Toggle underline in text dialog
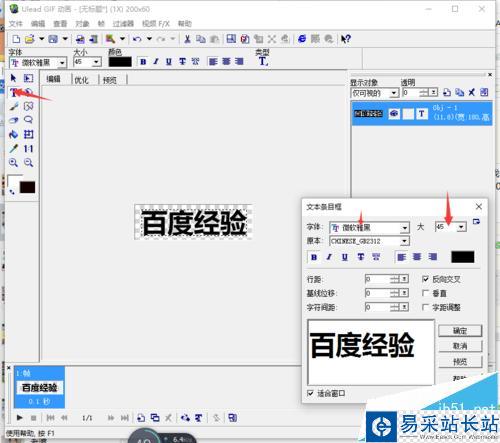The width and height of the screenshot is (500, 443). 345,257
